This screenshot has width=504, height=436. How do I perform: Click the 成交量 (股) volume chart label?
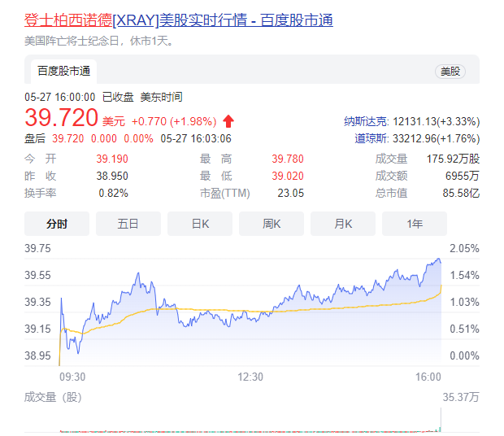[x=53, y=398]
